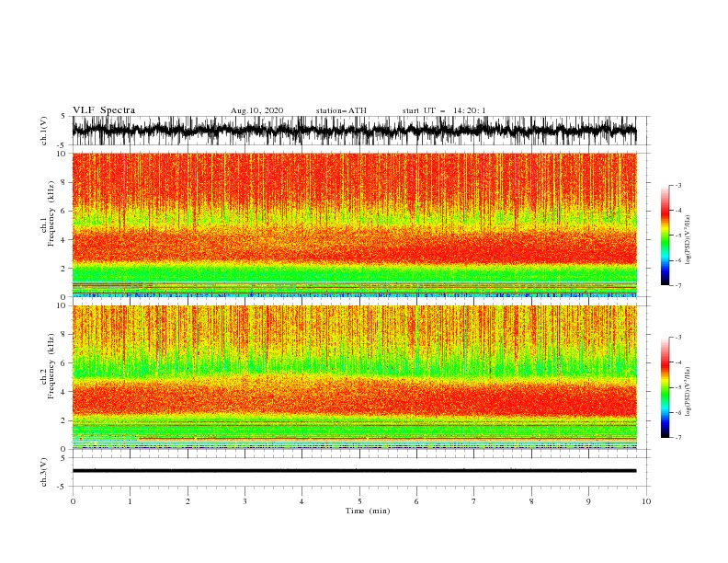
Task: Click the time axis tick label '7'
Action: [473, 501]
